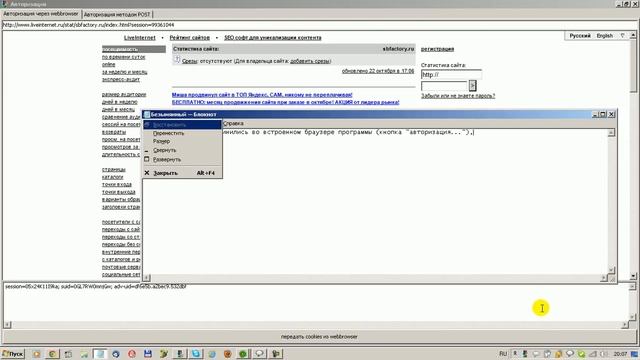
Task: Open Notepad 'Справка' menu
Action: click(233, 123)
